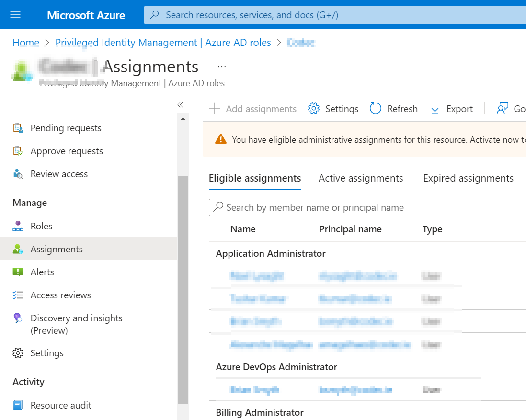
Task: Sort by the Type column header
Action: [x=432, y=229]
